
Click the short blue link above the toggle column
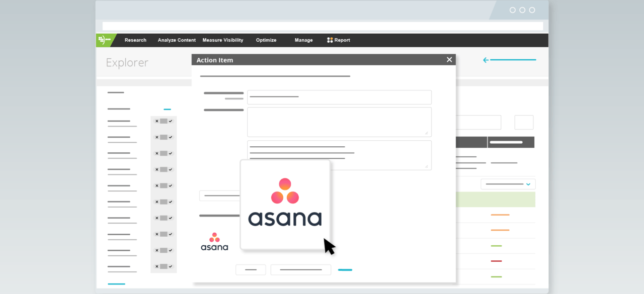point(167,109)
